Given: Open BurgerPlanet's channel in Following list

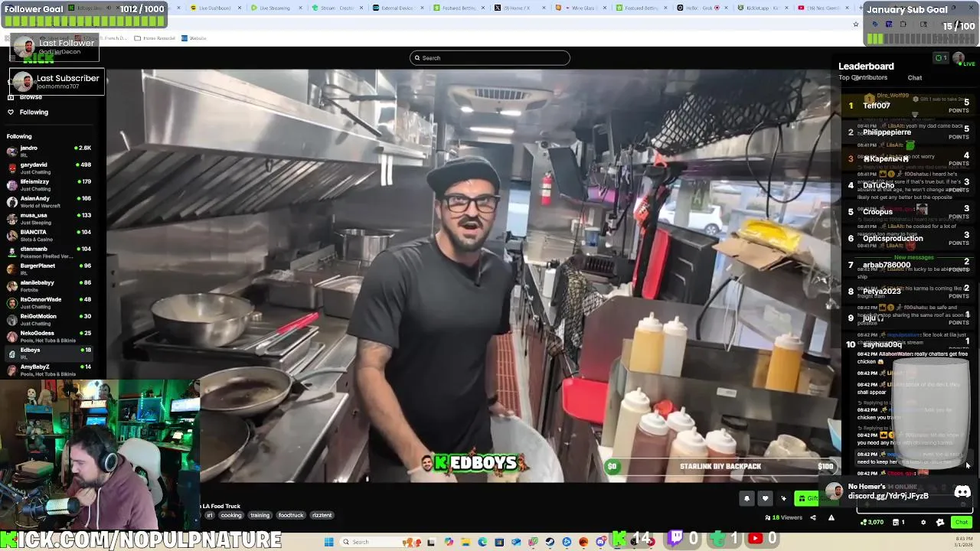Looking at the screenshot, I should 49,269.
